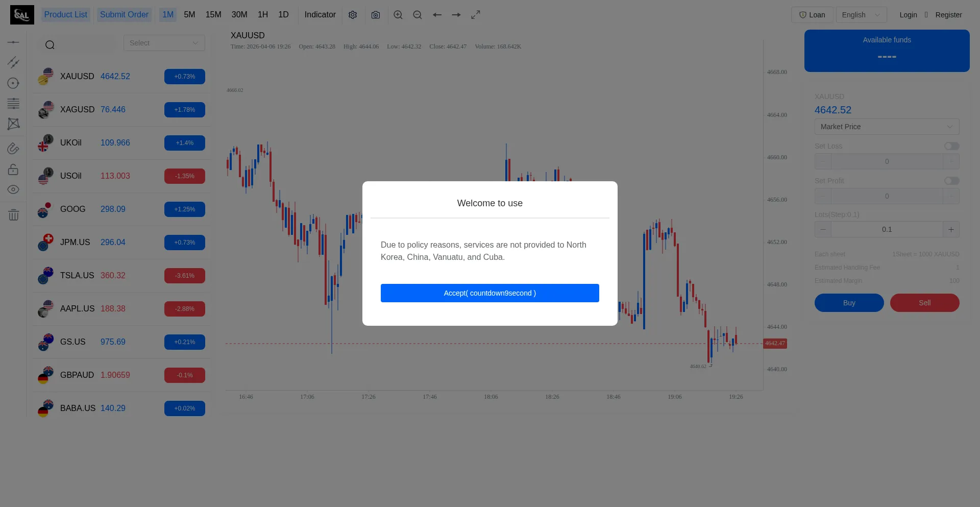Image resolution: width=980 pixels, height=507 pixels.
Task: Select GBPAUD in the product list
Action: click(x=121, y=375)
